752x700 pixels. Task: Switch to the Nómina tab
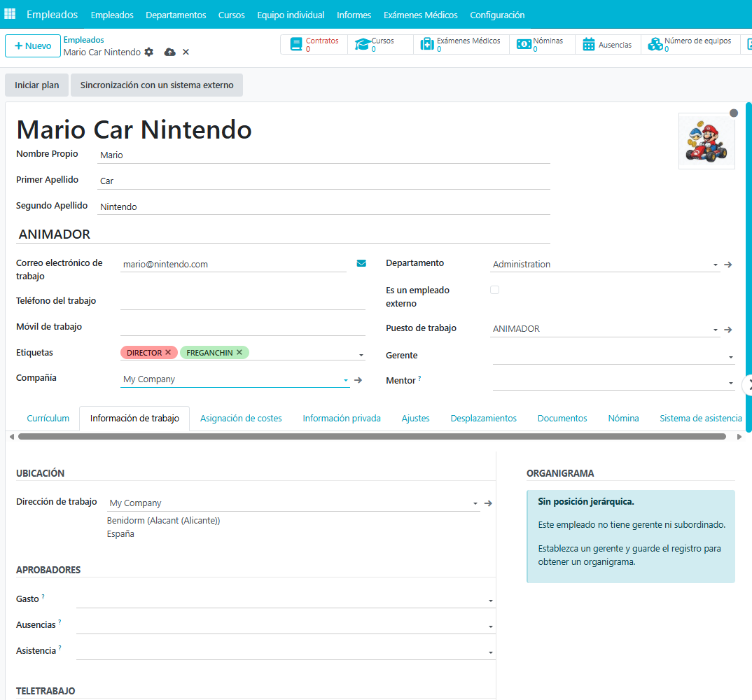623,418
